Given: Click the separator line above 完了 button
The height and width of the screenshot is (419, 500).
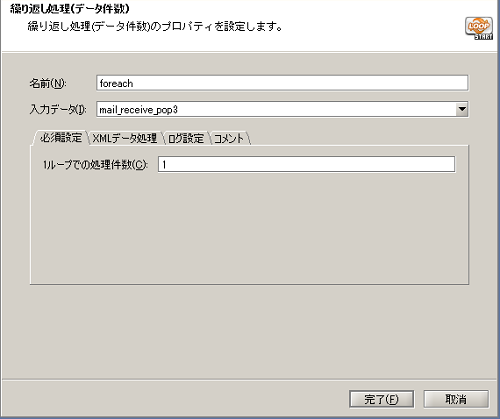Looking at the screenshot, I should click(249, 379).
